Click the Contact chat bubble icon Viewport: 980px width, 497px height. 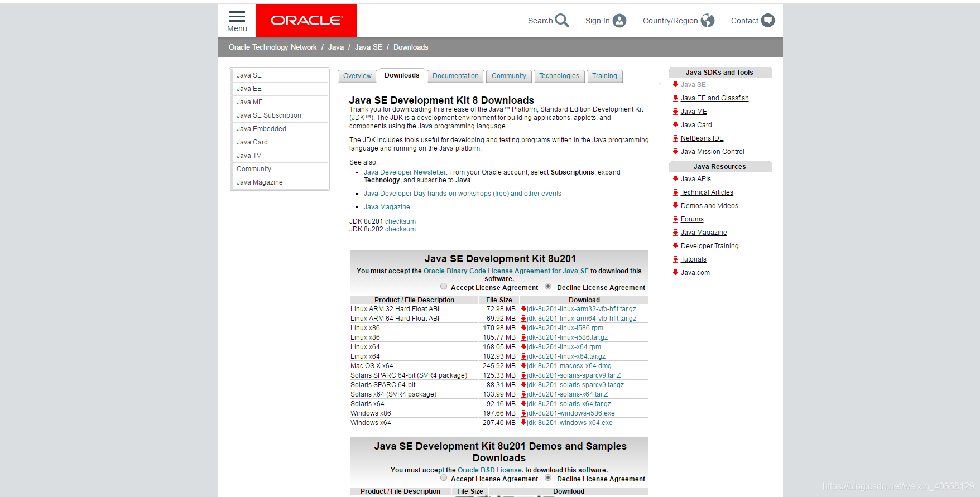768,21
